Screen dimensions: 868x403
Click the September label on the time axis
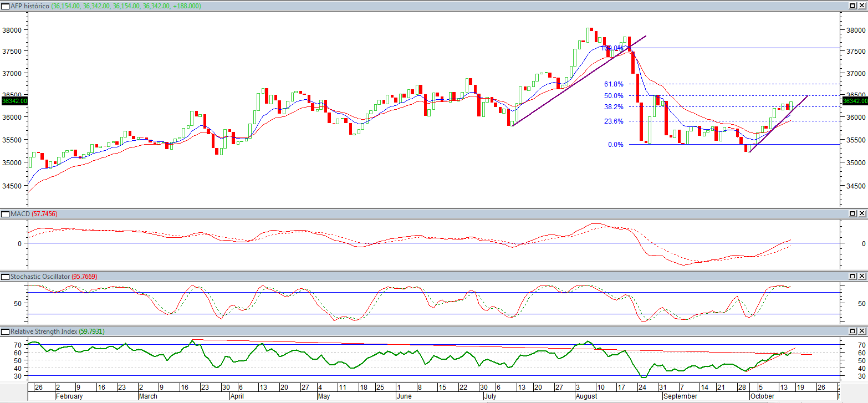(680, 396)
